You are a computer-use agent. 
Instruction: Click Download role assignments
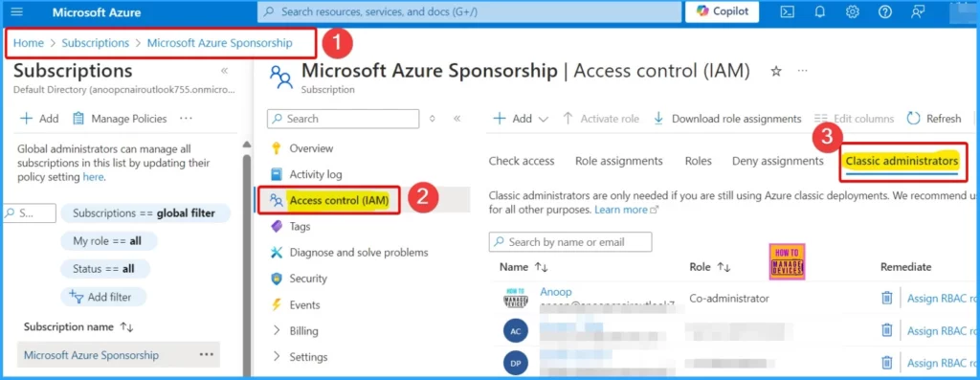pos(727,119)
